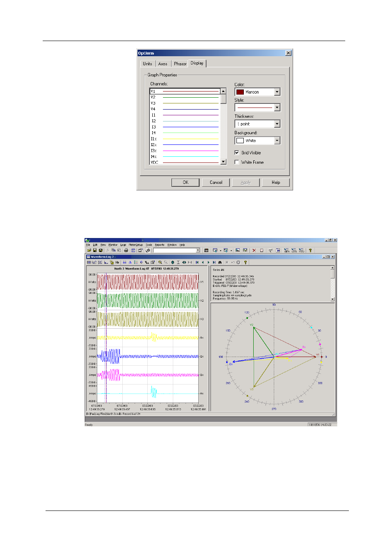392x554 pixels.
Task: Open the line Style dropdown
Action: pos(277,108)
